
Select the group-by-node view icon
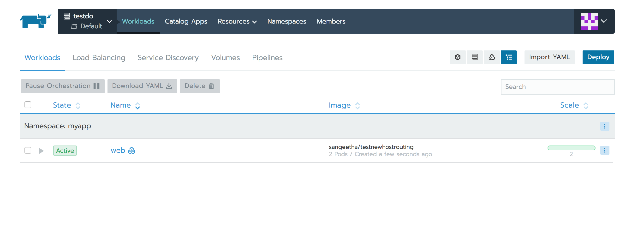point(475,57)
